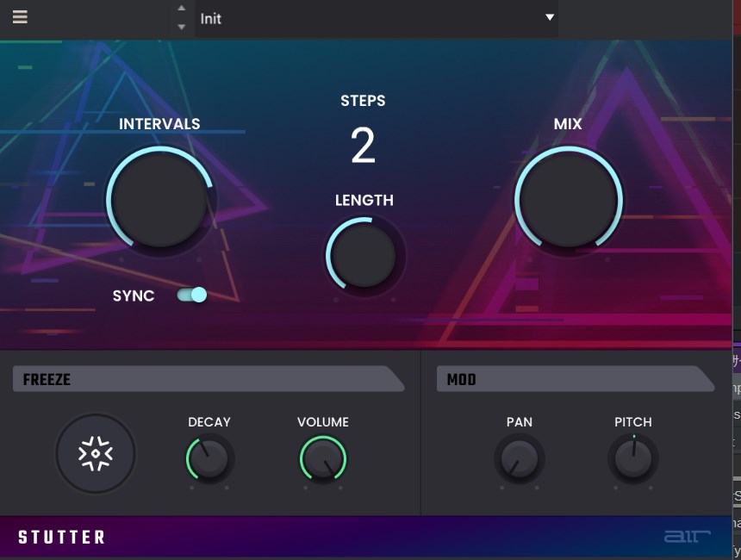Screen dimensions: 741x560
Task: Click the Pan knob
Action: [519, 457]
